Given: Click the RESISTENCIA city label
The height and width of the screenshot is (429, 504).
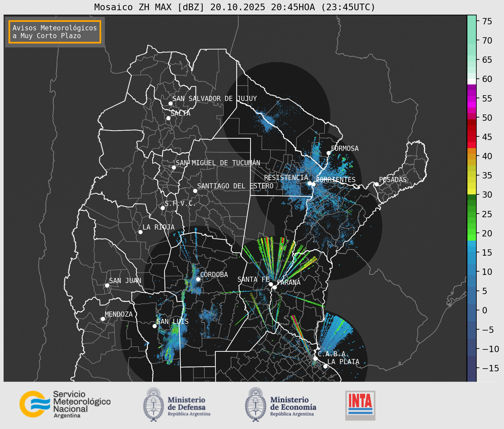Looking at the screenshot, I should point(286,178).
